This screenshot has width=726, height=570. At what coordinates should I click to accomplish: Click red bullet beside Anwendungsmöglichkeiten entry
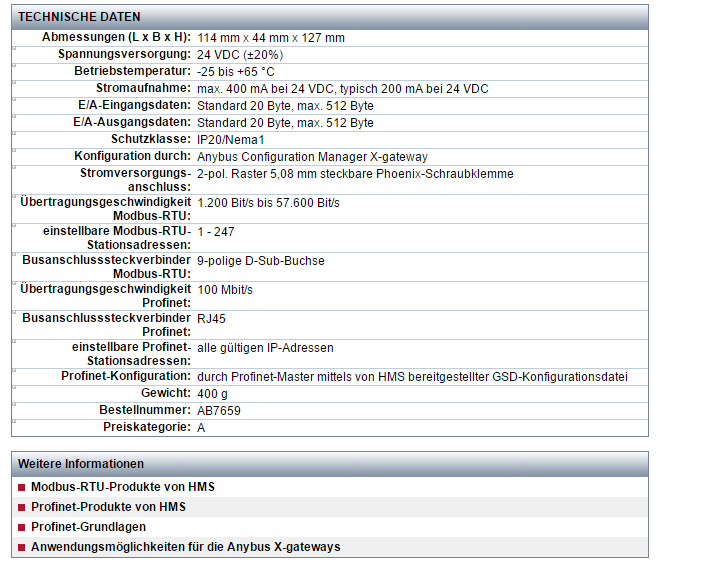(x=21, y=547)
